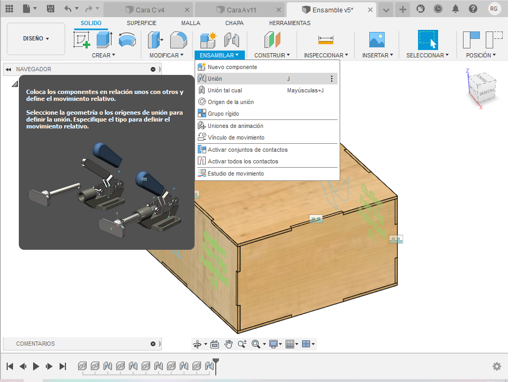This screenshot has width=514, height=382.
Task: Select the HERRAMIENTAS ribbon tab
Action: pos(290,23)
